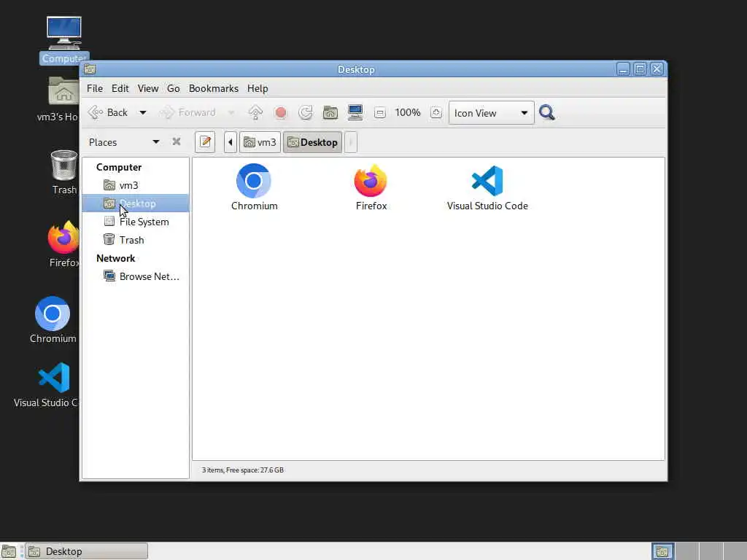Viewport: 747px width, 560px height.
Task: Open the Home folder toolbar icon
Action: click(x=330, y=112)
